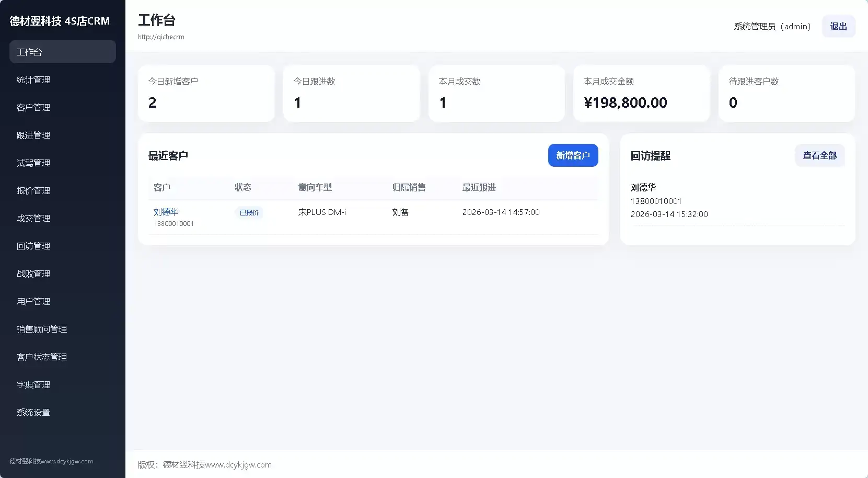Select 回访管理 in the sidebar
868x478 pixels.
(33, 246)
